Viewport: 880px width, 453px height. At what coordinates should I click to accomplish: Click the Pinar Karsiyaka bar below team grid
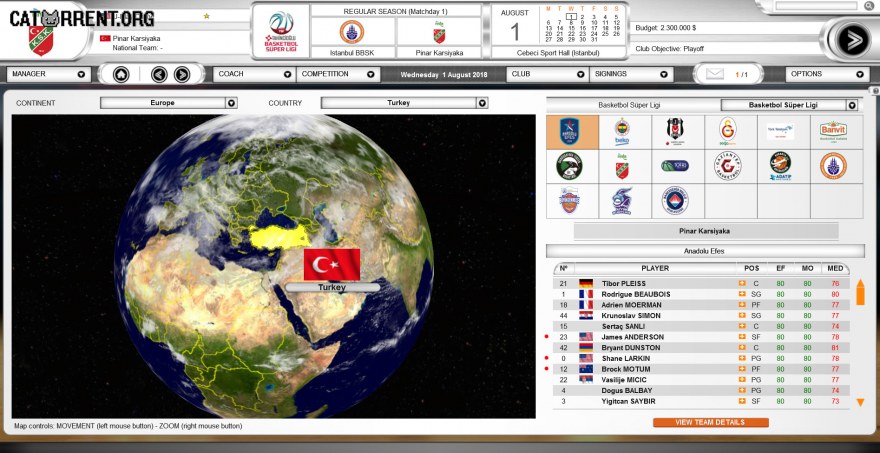[x=705, y=231]
